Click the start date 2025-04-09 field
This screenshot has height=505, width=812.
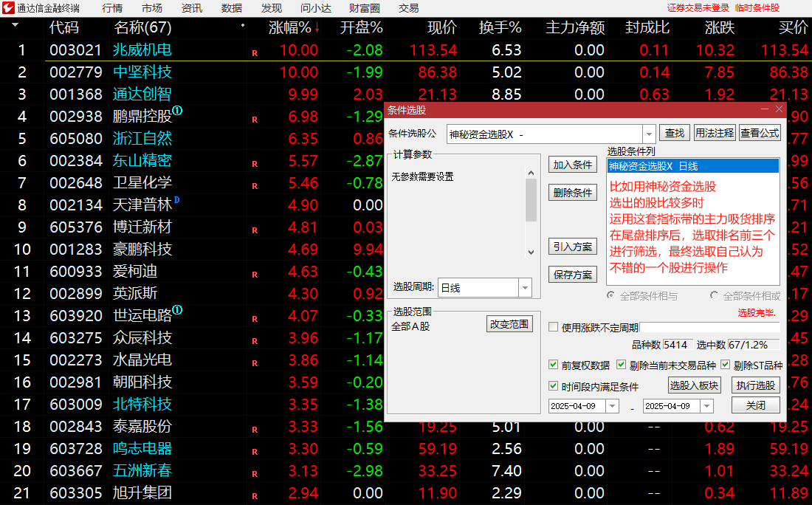577,406
